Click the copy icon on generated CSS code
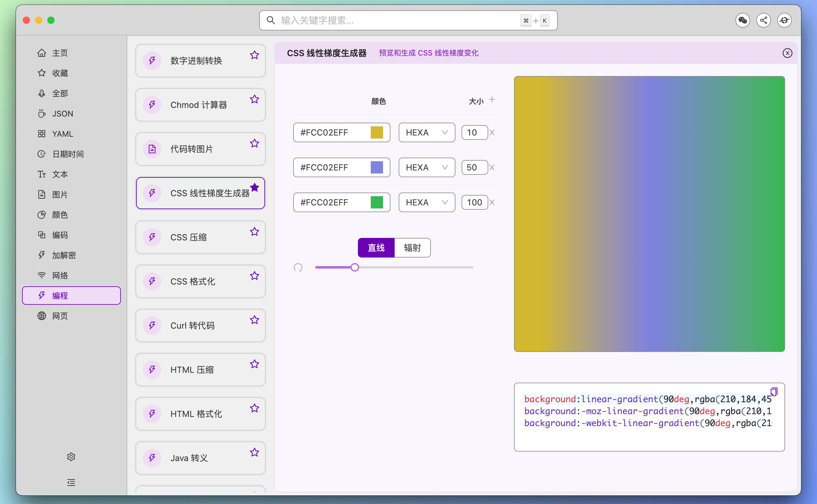Screen dimensions: 817x504 click(x=774, y=391)
